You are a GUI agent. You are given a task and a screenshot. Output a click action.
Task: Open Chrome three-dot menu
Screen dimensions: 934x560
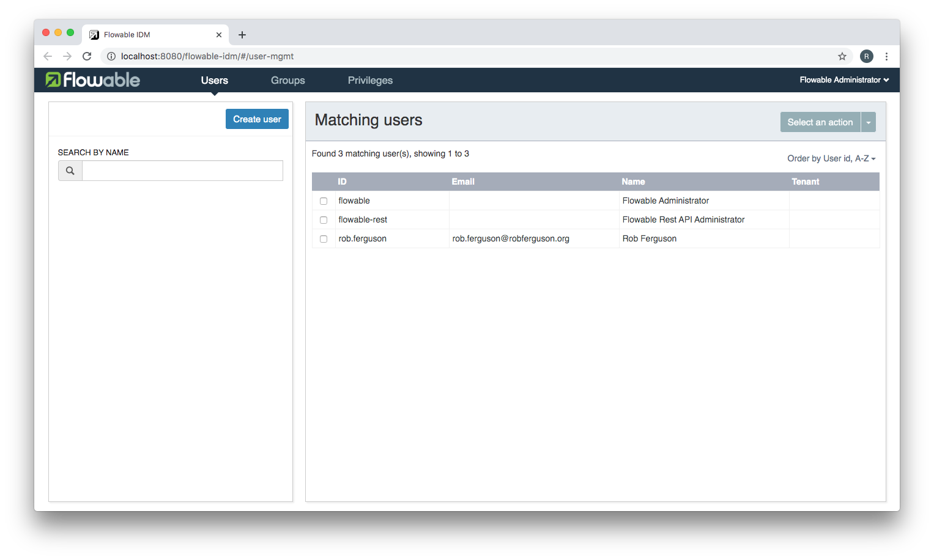[x=886, y=56]
